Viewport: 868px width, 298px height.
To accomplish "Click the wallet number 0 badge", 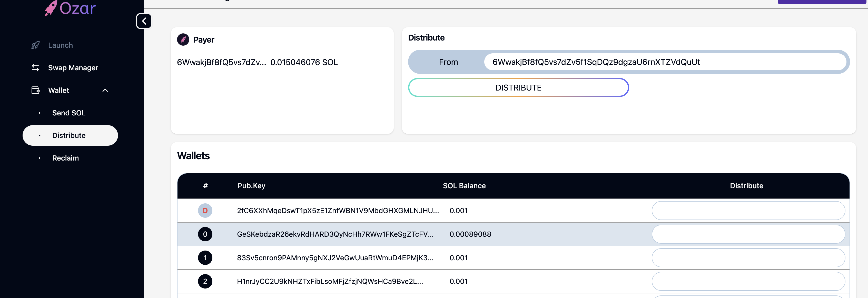I will (205, 234).
